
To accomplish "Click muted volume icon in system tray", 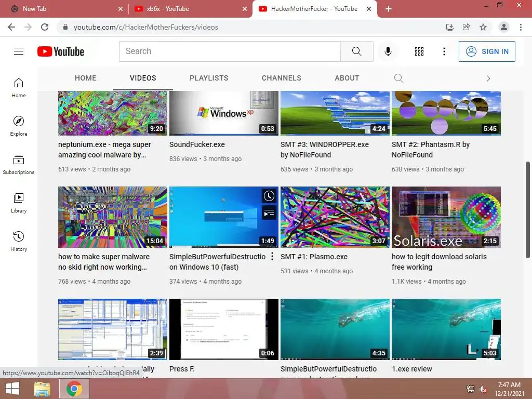I will [x=483, y=389].
